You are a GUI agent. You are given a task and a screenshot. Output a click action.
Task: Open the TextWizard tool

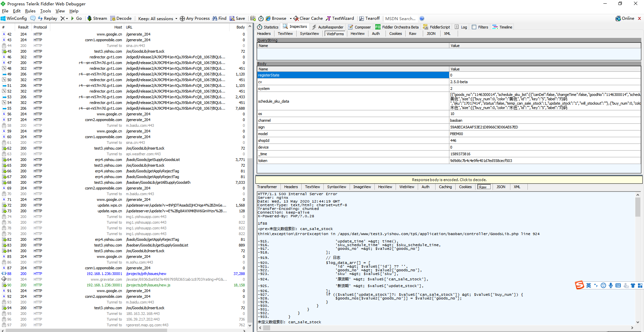click(340, 18)
